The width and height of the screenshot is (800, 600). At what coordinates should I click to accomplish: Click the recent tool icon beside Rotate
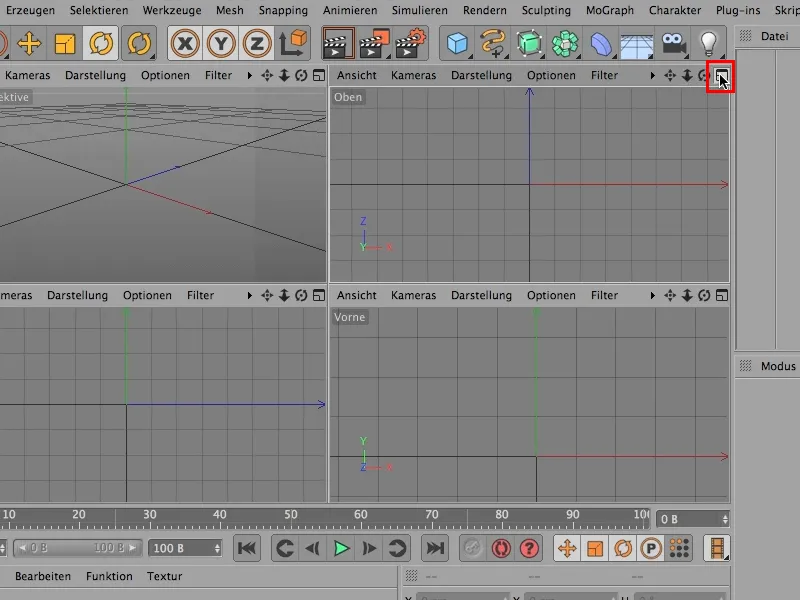[139, 43]
